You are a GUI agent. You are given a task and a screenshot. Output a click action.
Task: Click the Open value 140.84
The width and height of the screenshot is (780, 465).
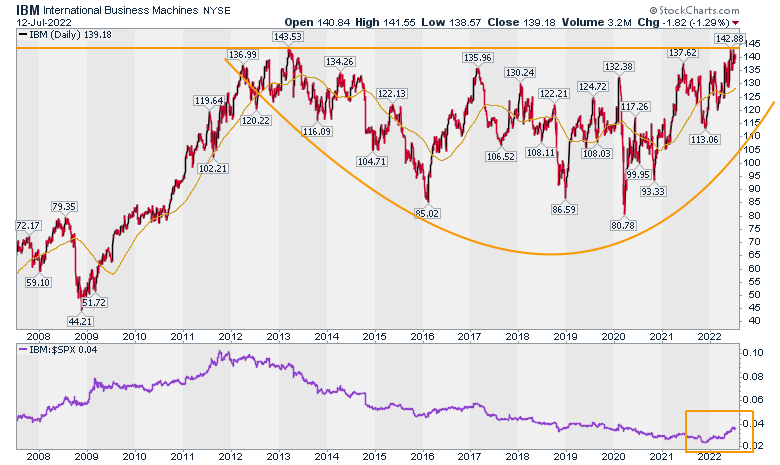pos(333,22)
